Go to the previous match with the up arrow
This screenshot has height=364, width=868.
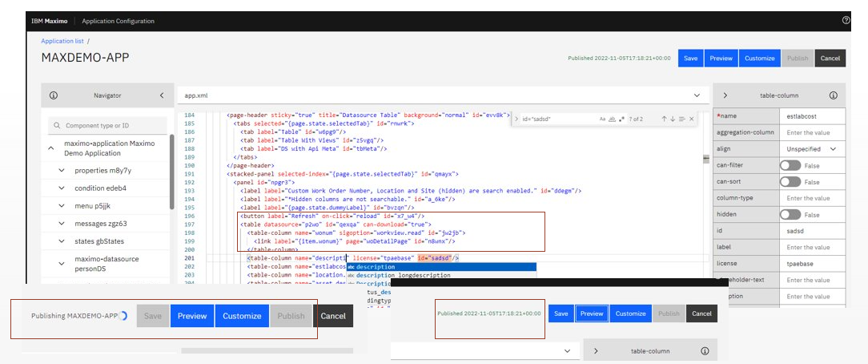(664, 119)
